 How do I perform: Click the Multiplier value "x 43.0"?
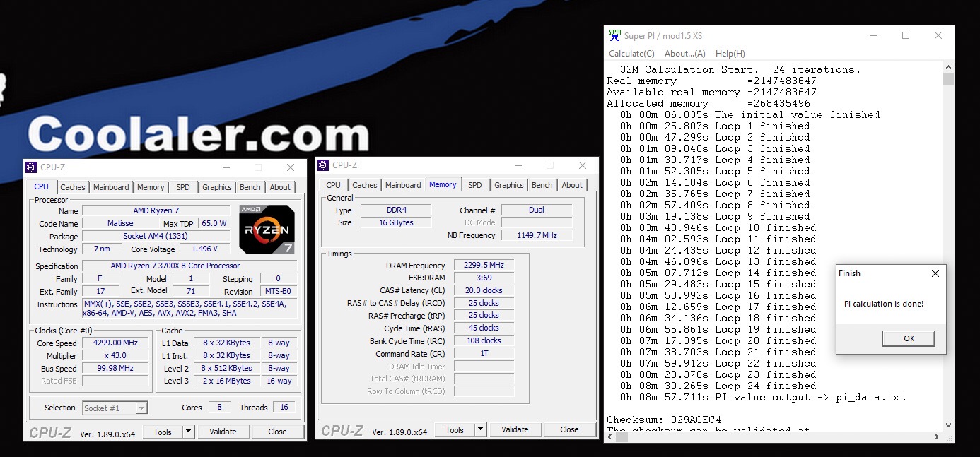click(115, 355)
